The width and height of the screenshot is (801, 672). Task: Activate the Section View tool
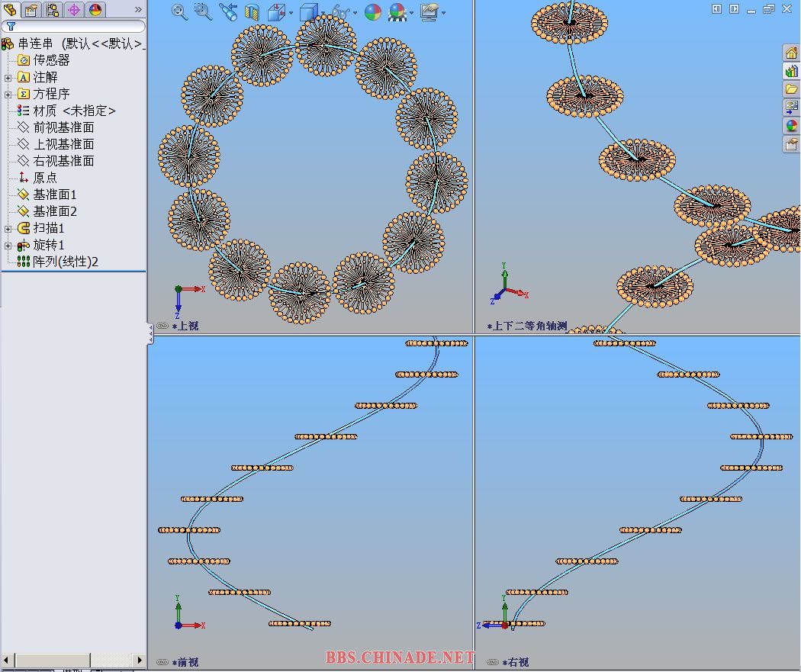[252, 12]
